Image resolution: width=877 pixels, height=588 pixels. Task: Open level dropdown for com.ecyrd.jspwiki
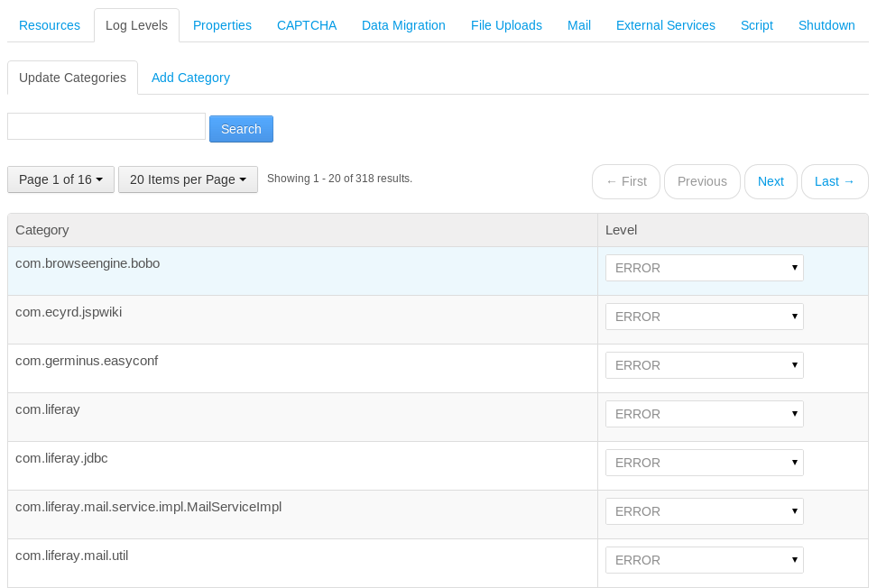pyautogui.click(x=704, y=317)
